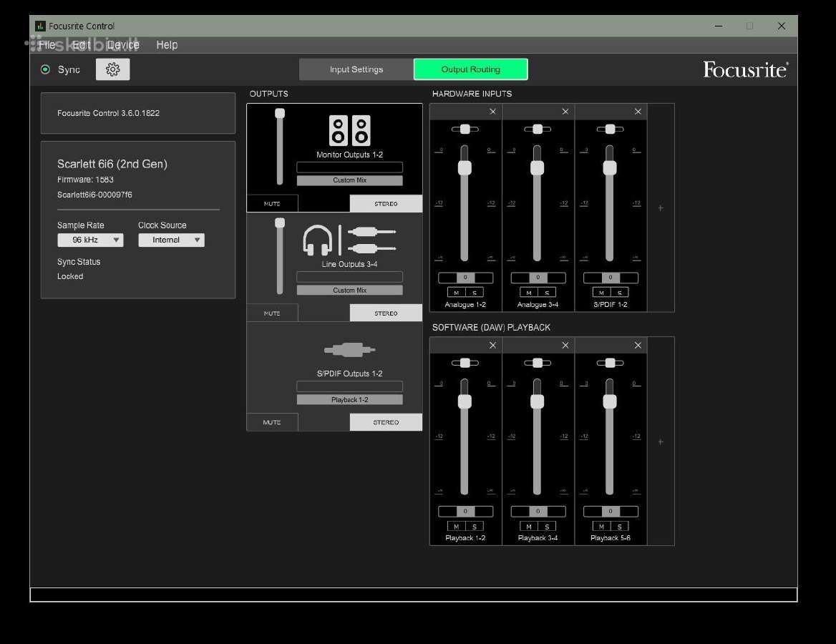Mute the Playback 3-4 channel with M
The width and height of the screenshot is (836, 644).
click(x=529, y=526)
